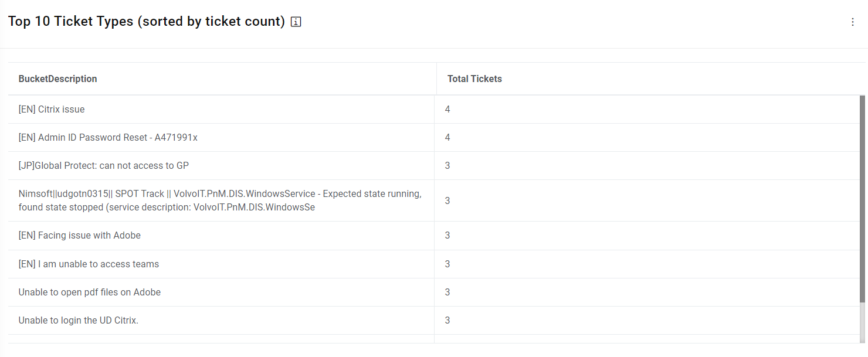The width and height of the screenshot is (868, 357).
Task: Click ticket count for Global Protect row
Action: [447, 166]
